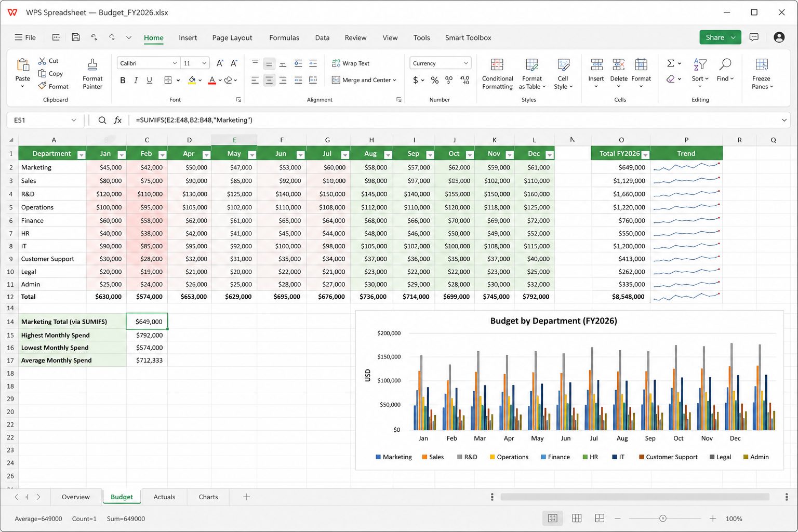This screenshot has height=532, width=798.
Task: Increase the font size
Action: (220, 63)
